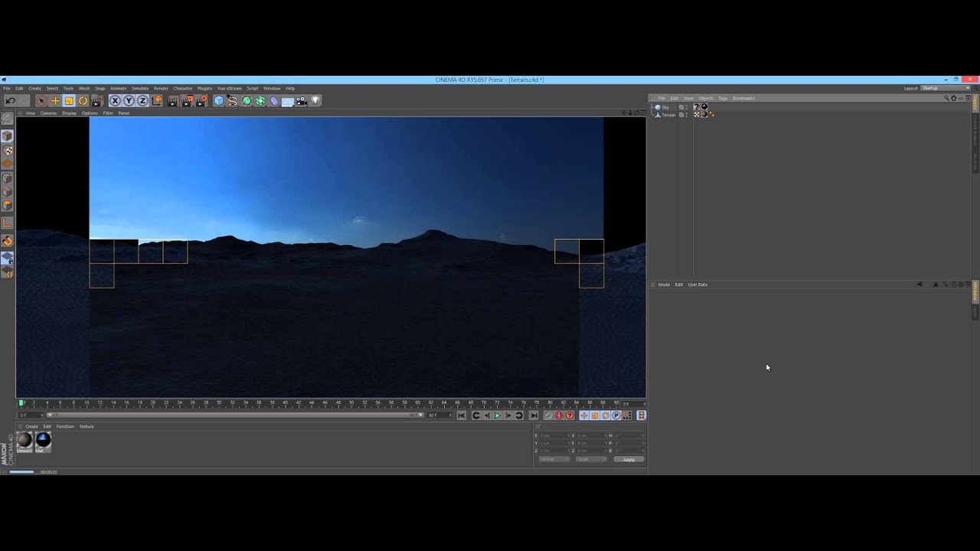980x551 pixels.
Task: Toggle the Y axis lock
Action: click(129, 101)
